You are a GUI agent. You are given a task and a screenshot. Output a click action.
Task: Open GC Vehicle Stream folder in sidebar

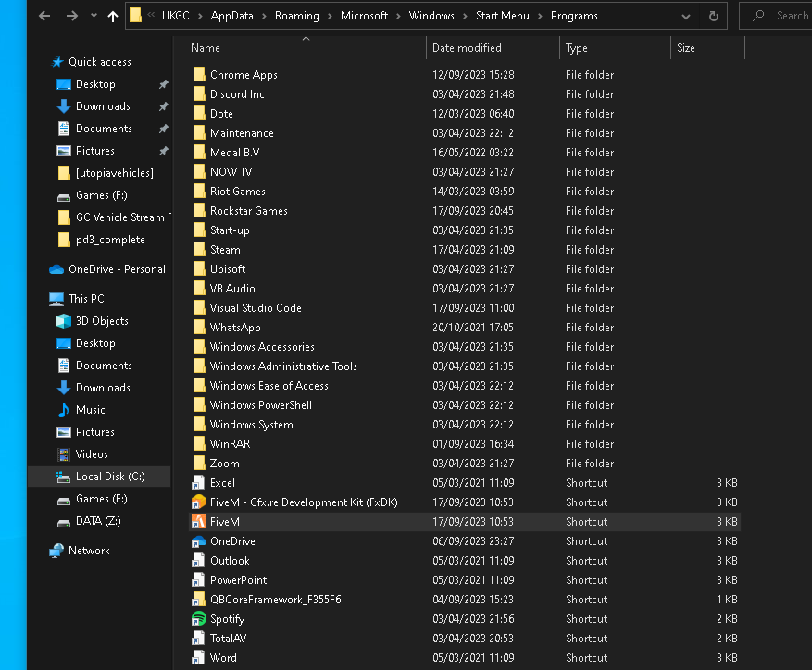click(x=115, y=218)
